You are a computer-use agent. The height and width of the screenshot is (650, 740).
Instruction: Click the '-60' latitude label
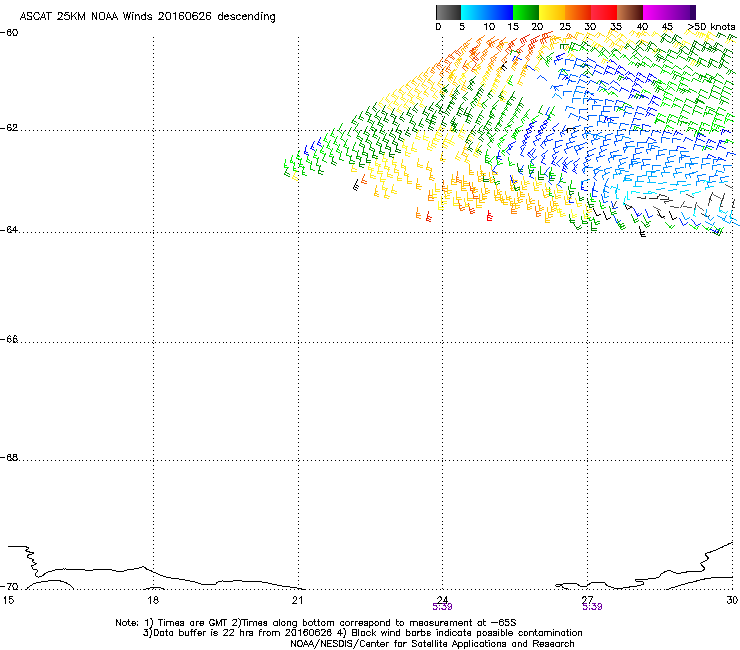(9, 33)
